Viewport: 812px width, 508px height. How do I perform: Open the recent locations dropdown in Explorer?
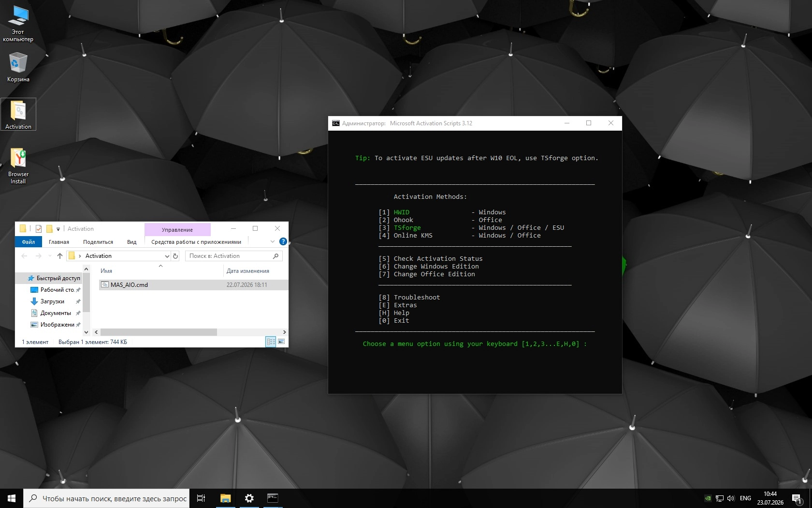(x=50, y=256)
